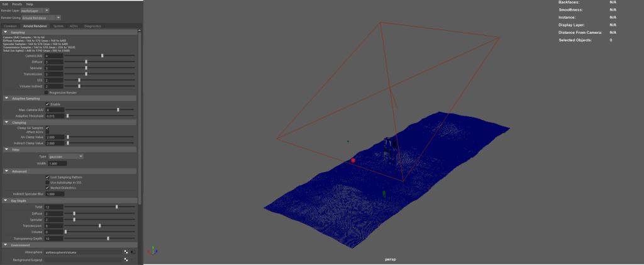Image resolution: width=644 pixels, height=265 pixels.
Task: Collapse the Sampling section
Action: 6,31
